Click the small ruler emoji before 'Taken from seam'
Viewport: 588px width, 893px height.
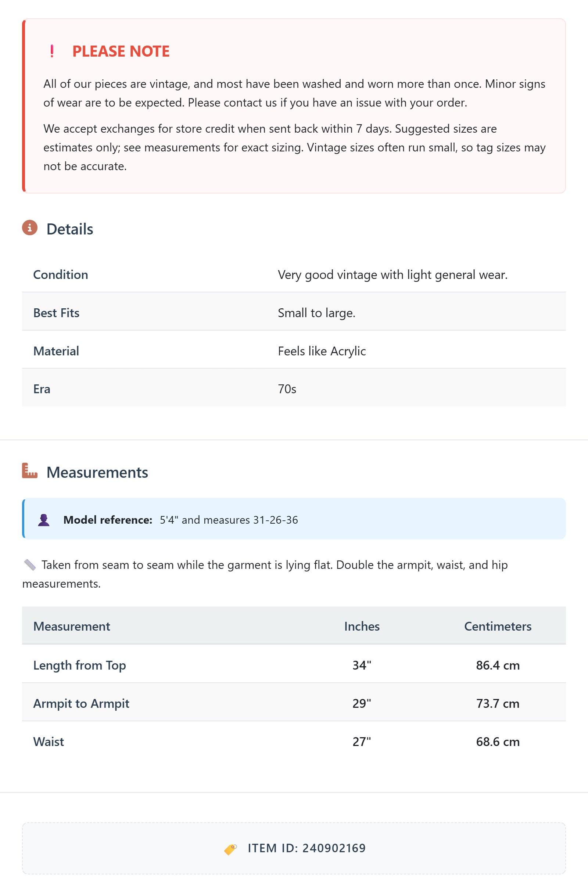[30, 565]
